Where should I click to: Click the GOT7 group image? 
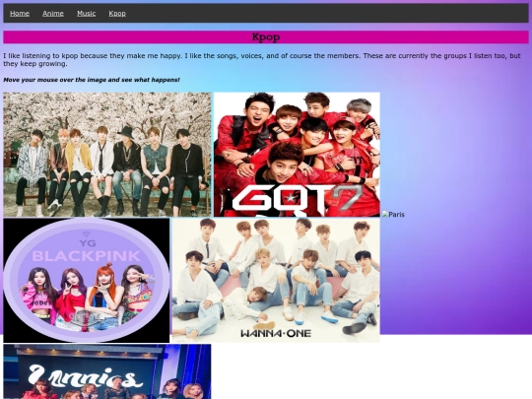click(x=297, y=155)
